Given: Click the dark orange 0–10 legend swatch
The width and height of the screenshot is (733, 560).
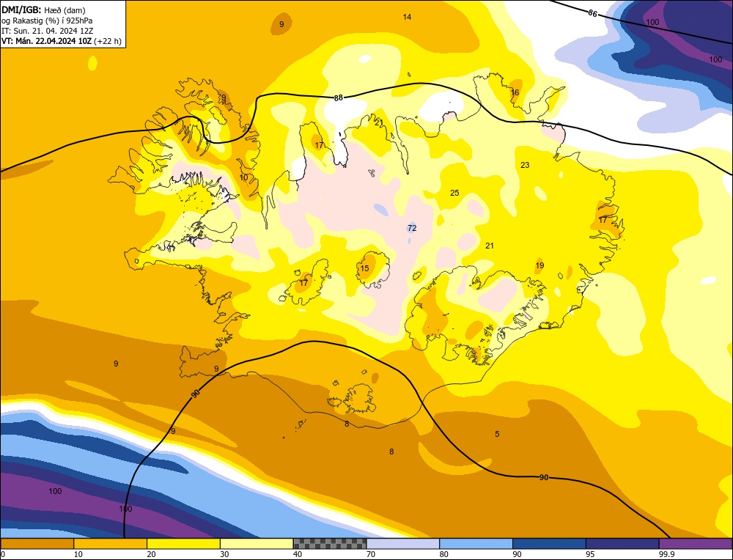Looking at the screenshot, I should (37, 544).
